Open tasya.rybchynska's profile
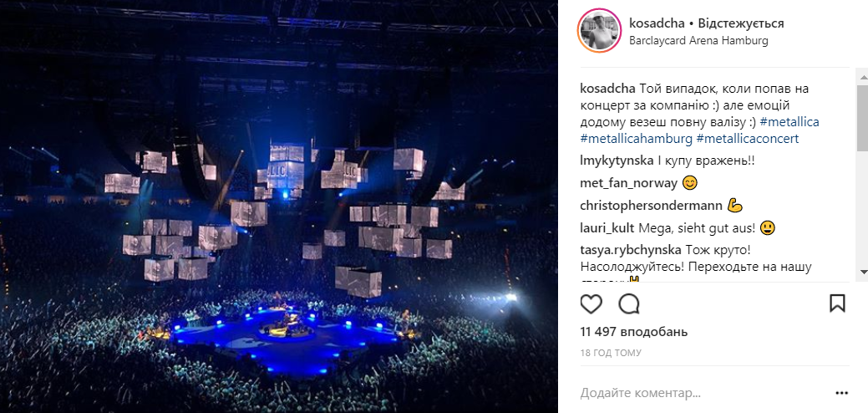The height and width of the screenshot is (413, 868). [630, 249]
